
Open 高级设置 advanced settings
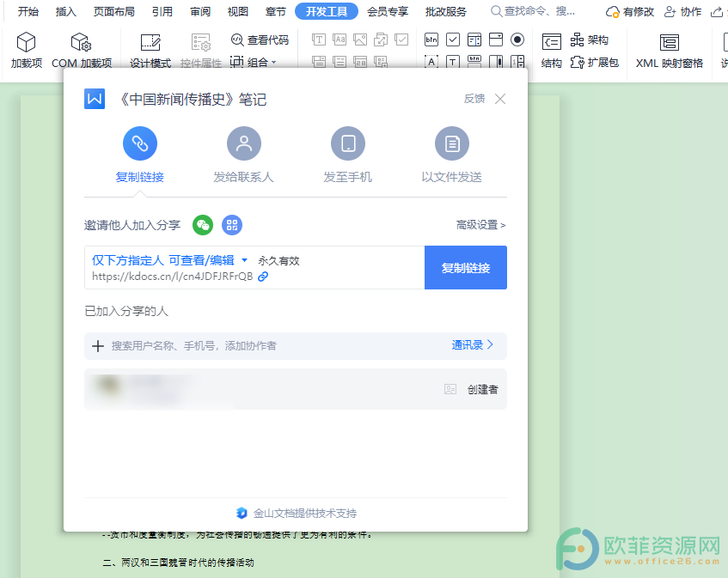(481, 225)
